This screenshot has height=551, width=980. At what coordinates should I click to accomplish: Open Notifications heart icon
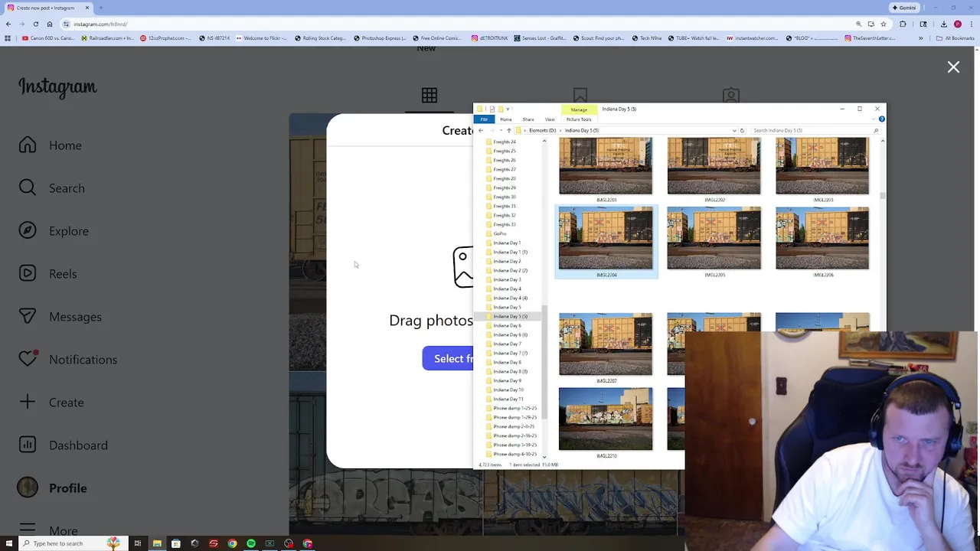tap(28, 359)
